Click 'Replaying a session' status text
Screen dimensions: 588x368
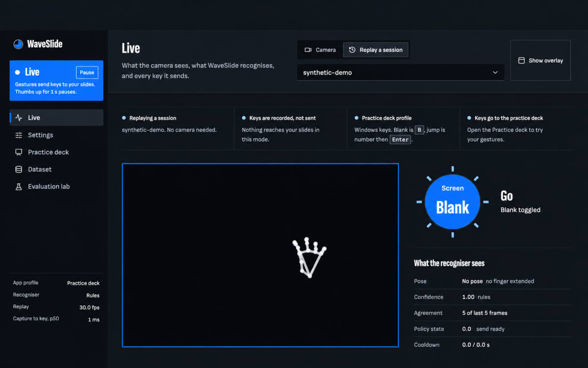point(152,118)
